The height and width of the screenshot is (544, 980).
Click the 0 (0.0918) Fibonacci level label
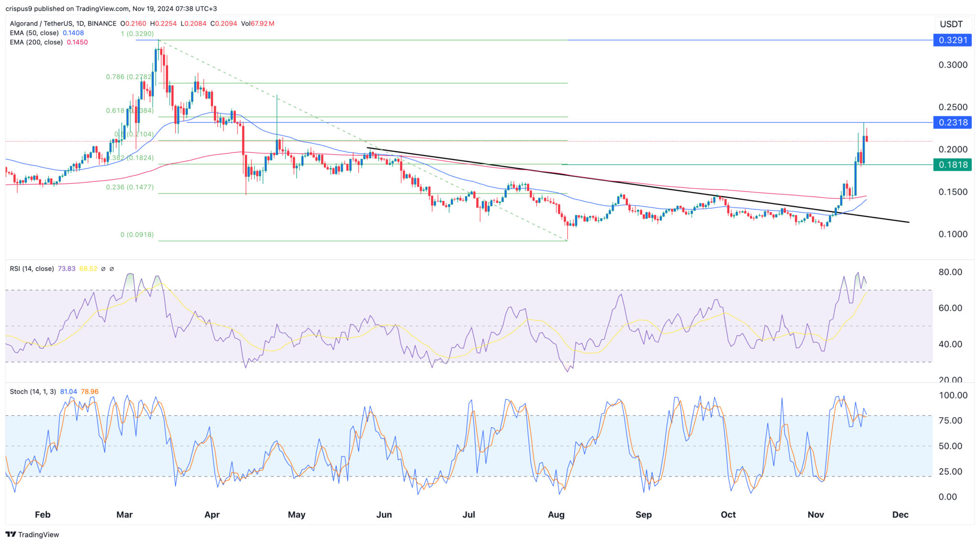coord(137,235)
